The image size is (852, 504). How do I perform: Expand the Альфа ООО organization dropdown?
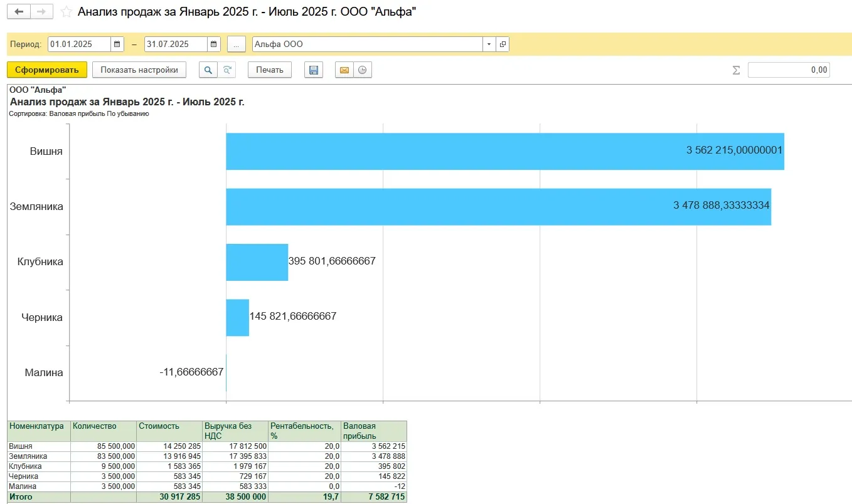[489, 45]
